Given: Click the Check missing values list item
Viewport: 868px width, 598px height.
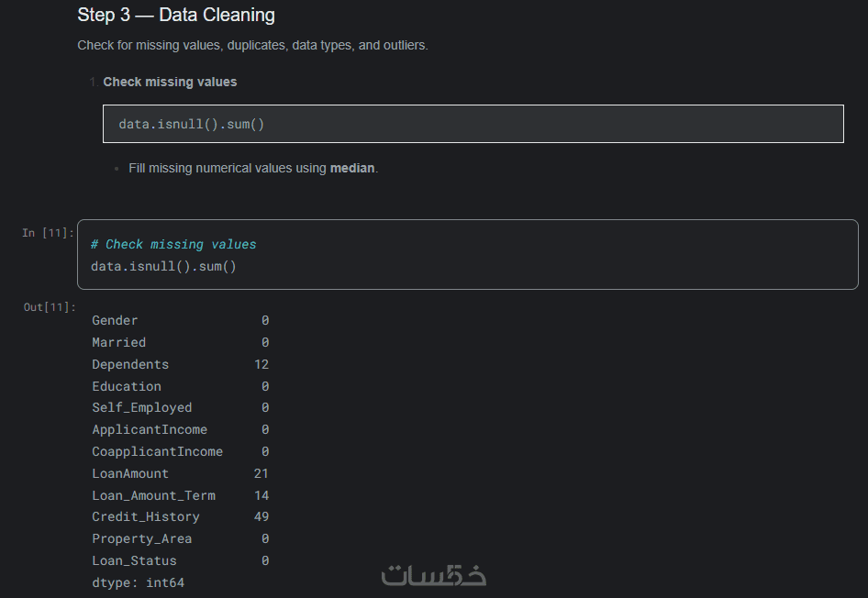Looking at the screenshot, I should coord(170,82).
